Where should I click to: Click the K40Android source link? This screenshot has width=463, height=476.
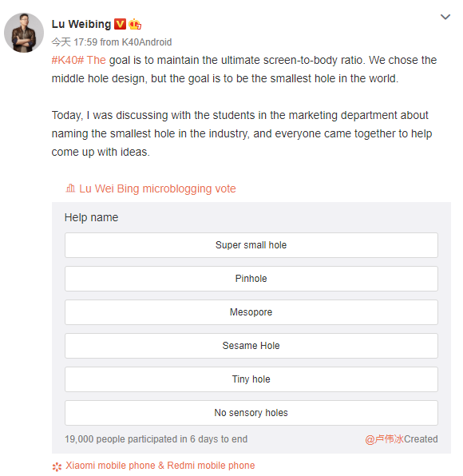tap(147, 42)
